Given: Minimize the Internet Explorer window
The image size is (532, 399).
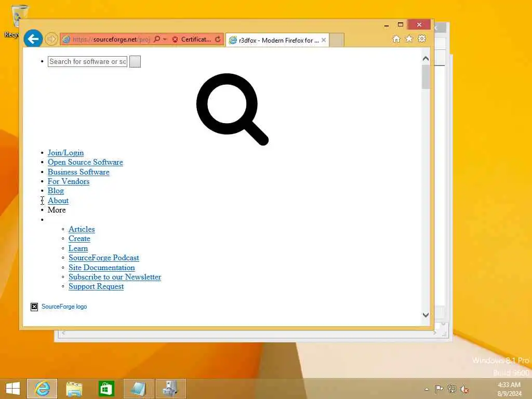Looking at the screenshot, I should click(x=387, y=25).
